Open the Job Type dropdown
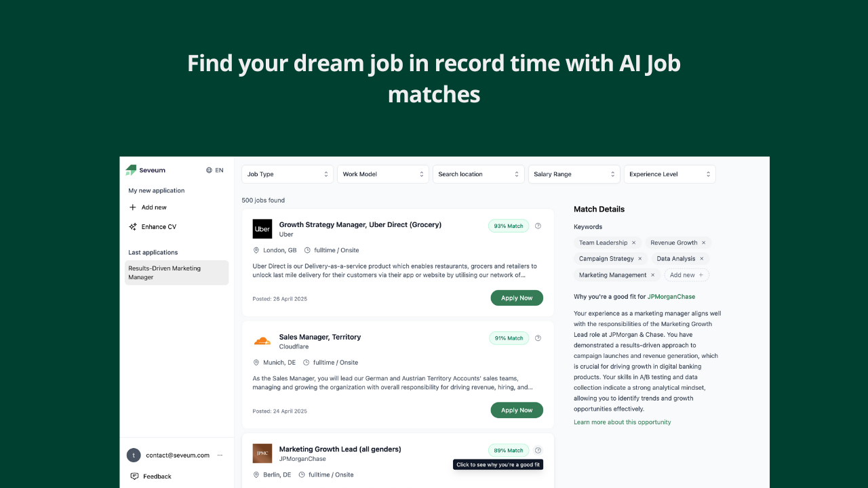Viewport: 868px width, 488px height. [288, 174]
